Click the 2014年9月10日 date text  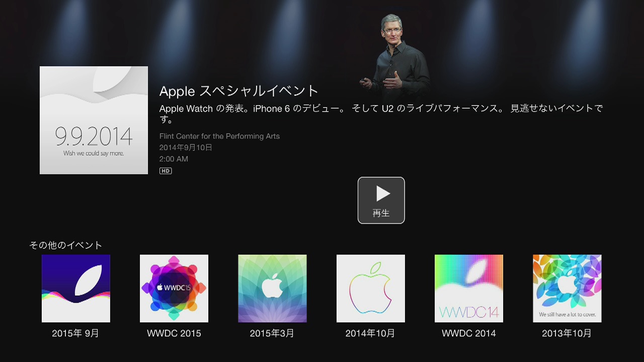[186, 148]
